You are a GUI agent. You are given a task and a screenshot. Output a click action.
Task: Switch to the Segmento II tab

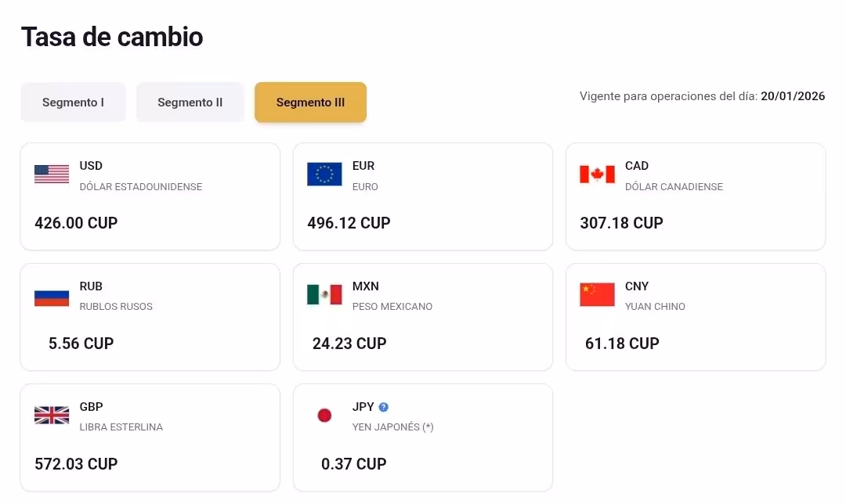(190, 103)
